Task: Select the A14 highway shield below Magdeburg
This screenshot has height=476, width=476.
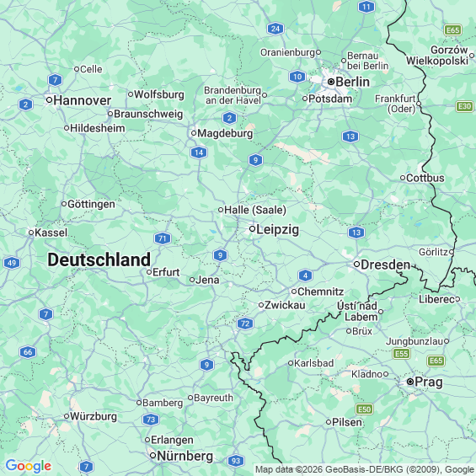Action: tap(199, 152)
